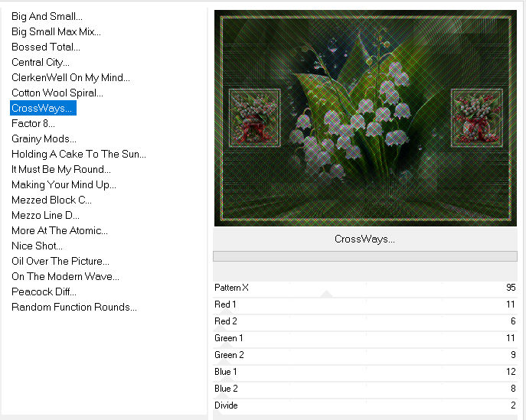Screen dimensions: 526x420
Task: Select Holding A Cake To The Sun...
Action: (x=79, y=155)
